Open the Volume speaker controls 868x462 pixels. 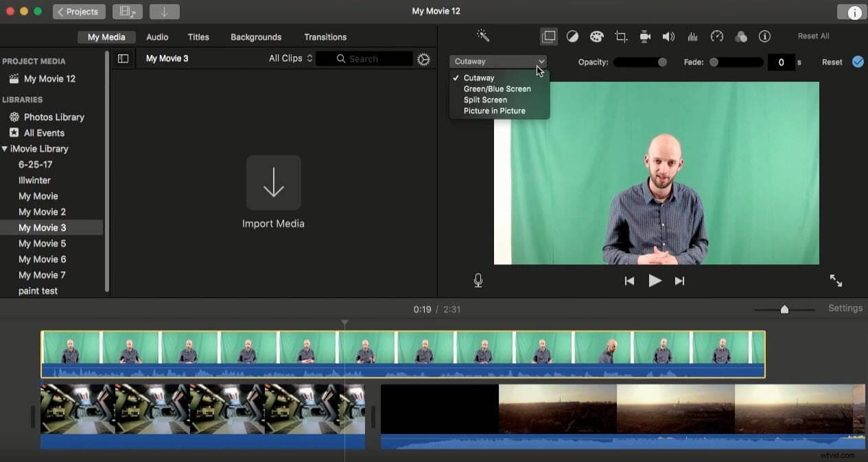pyautogui.click(x=668, y=36)
